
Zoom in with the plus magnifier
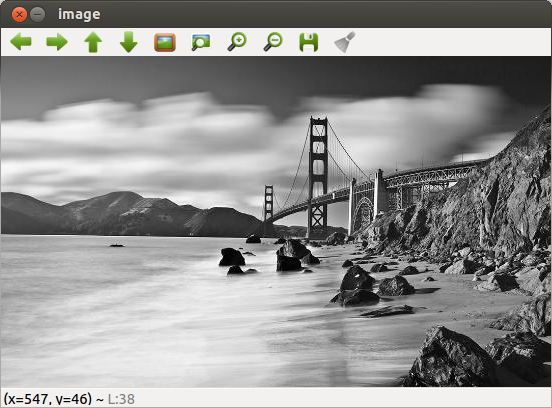coord(237,42)
